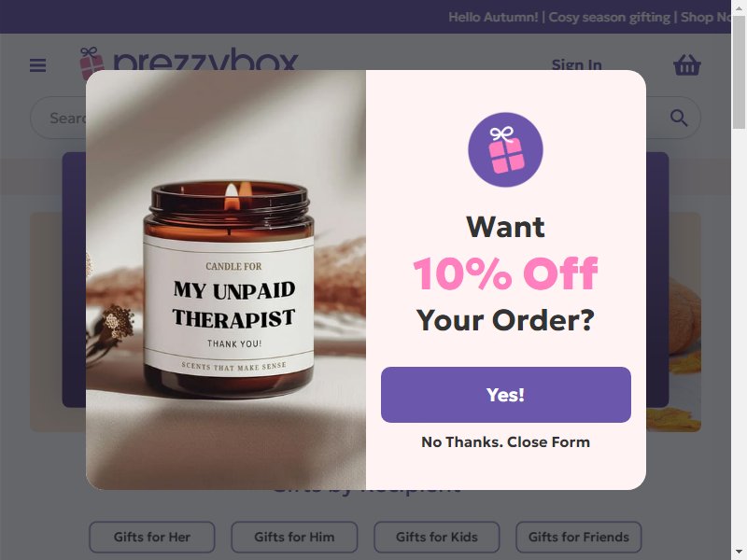Open the Sign In link

pyautogui.click(x=576, y=64)
